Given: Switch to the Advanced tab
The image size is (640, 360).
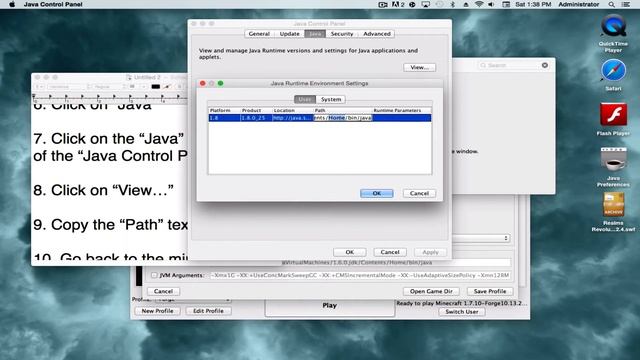Looking at the screenshot, I should 377,34.
